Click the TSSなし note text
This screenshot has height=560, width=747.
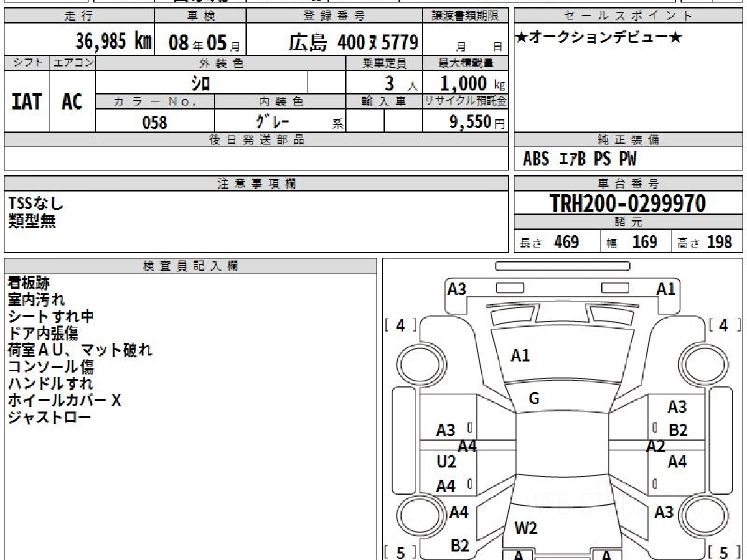tap(37, 203)
